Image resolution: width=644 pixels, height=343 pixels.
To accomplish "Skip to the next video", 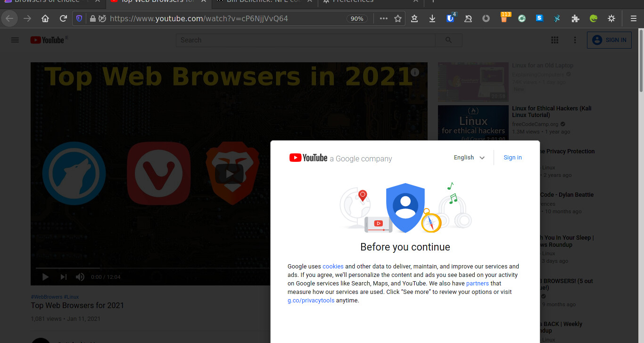I will click(64, 277).
